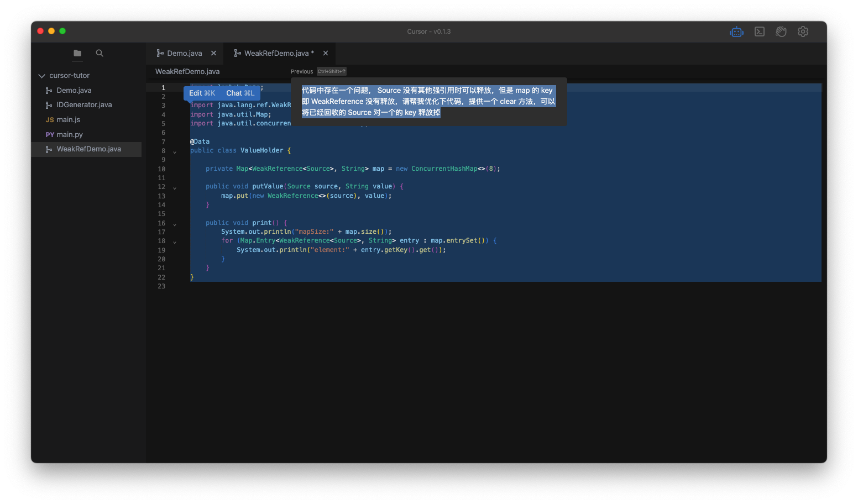Click the Chat ⌘L button
This screenshot has height=504, width=858.
click(240, 93)
